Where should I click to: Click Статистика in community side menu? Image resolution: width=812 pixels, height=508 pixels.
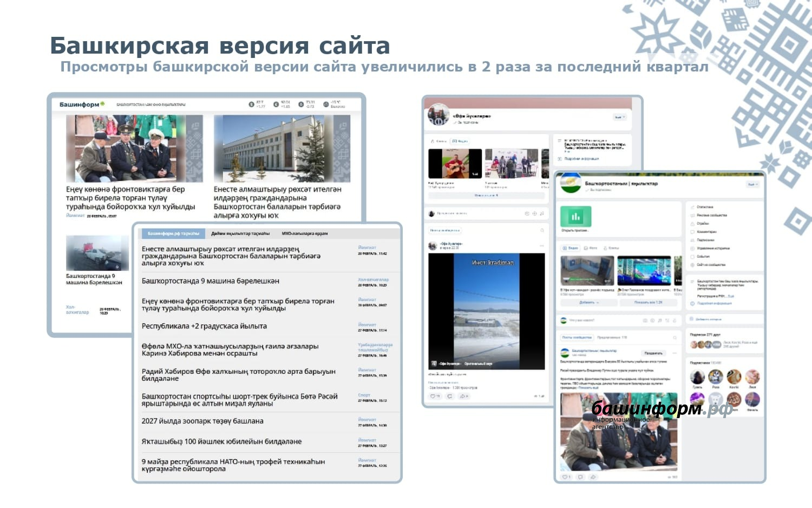pyautogui.click(x=704, y=207)
